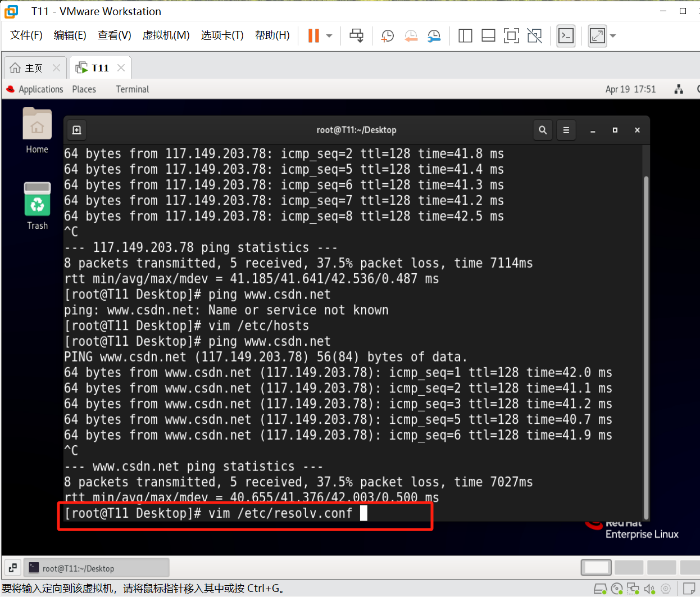Revert to the previous snapshot
The image size is (700, 597).
(x=411, y=36)
